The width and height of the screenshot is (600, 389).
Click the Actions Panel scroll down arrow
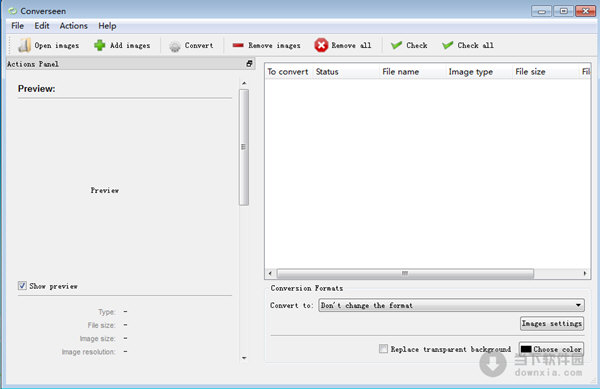244,358
